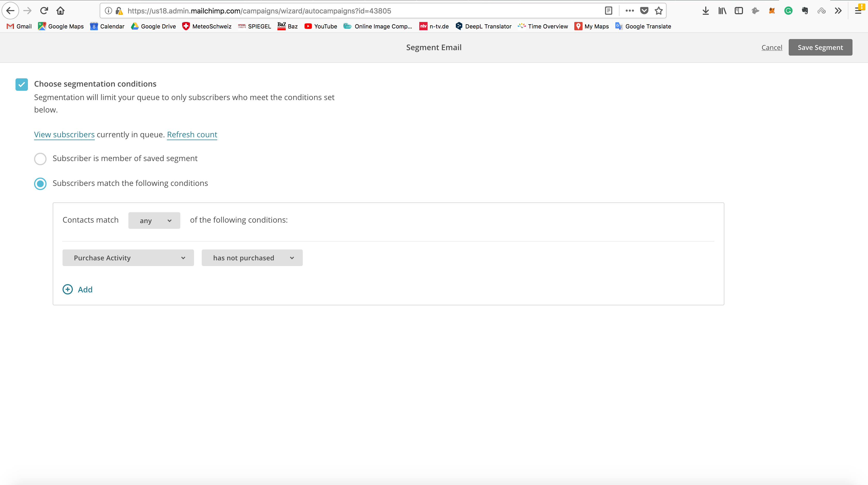Open the Grammarly extension icon
The width and height of the screenshot is (868, 485).
(788, 11)
